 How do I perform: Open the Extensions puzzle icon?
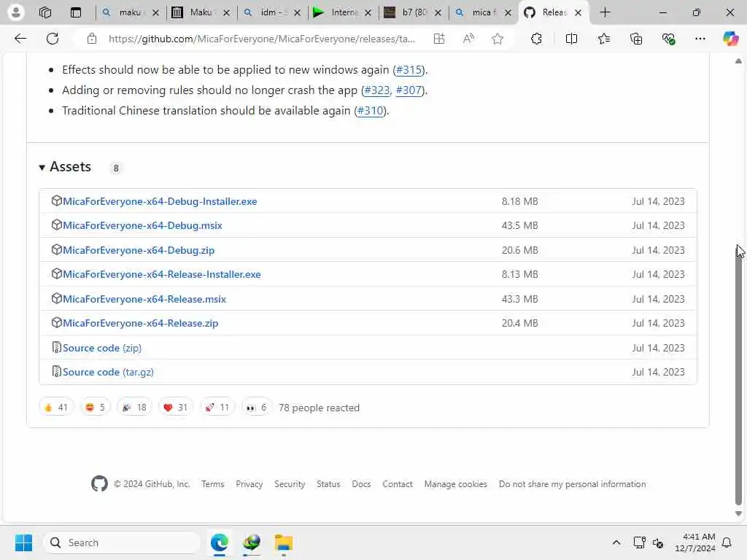536,39
